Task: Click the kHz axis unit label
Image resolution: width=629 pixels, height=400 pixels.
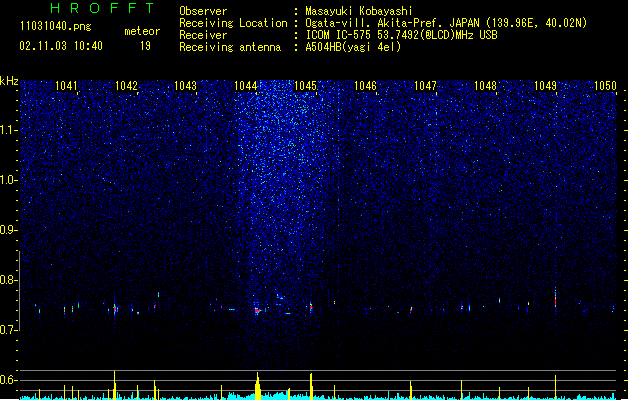Action: 9,81
